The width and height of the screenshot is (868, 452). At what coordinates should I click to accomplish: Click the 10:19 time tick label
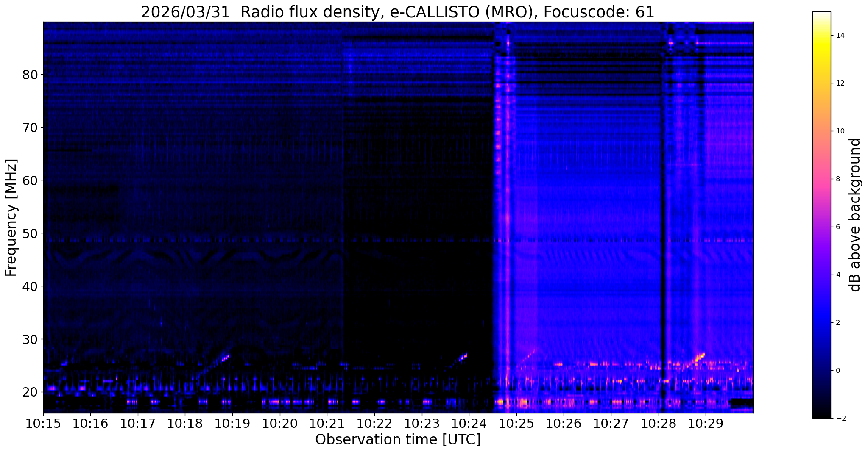232,423
